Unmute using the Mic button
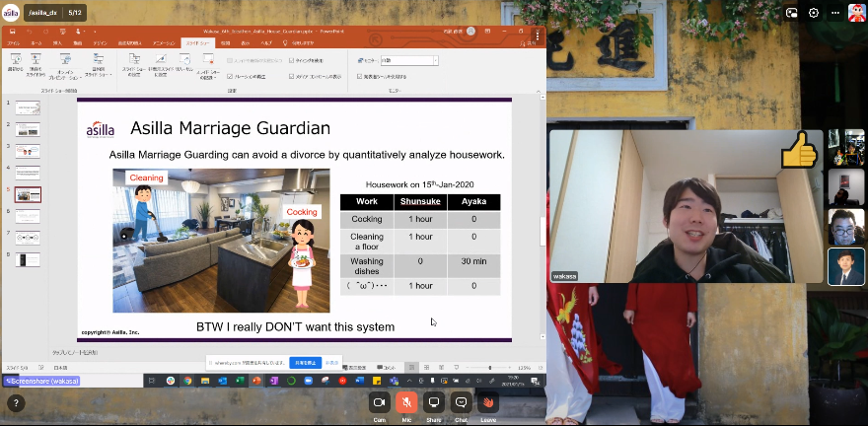The image size is (868, 426). (x=406, y=402)
